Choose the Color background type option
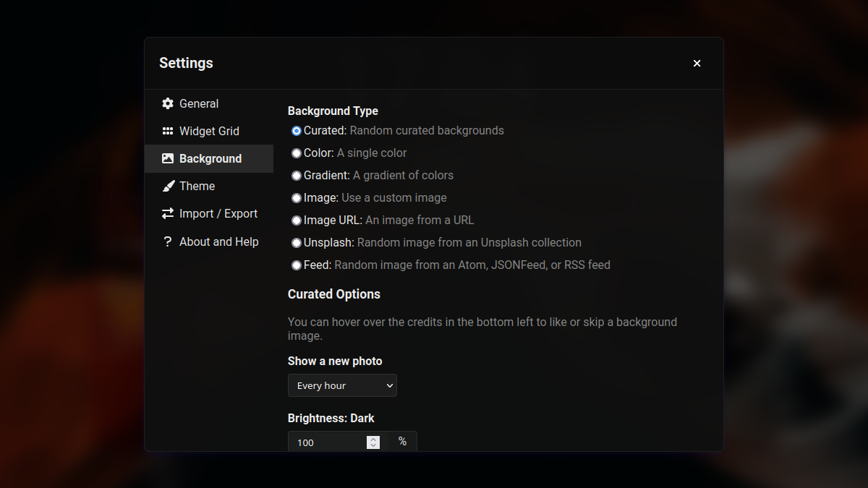The height and width of the screenshot is (488, 868). pyautogui.click(x=297, y=153)
